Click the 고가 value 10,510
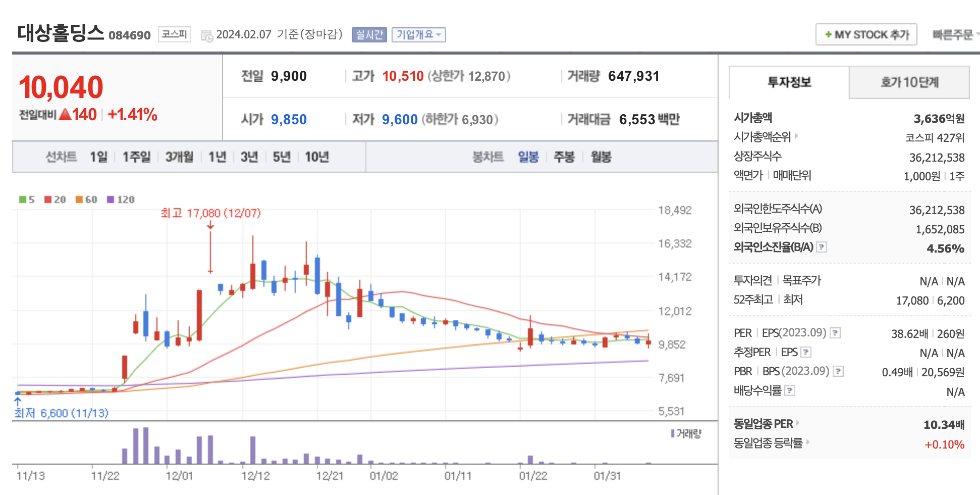This screenshot has width=980, height=495. [x=403, y=76]
